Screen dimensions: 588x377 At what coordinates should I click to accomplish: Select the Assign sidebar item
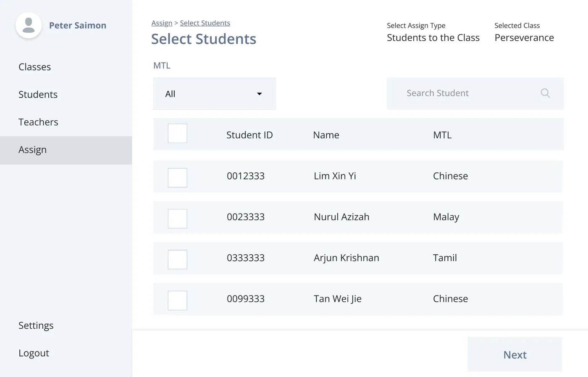click(x=66, y=150)
